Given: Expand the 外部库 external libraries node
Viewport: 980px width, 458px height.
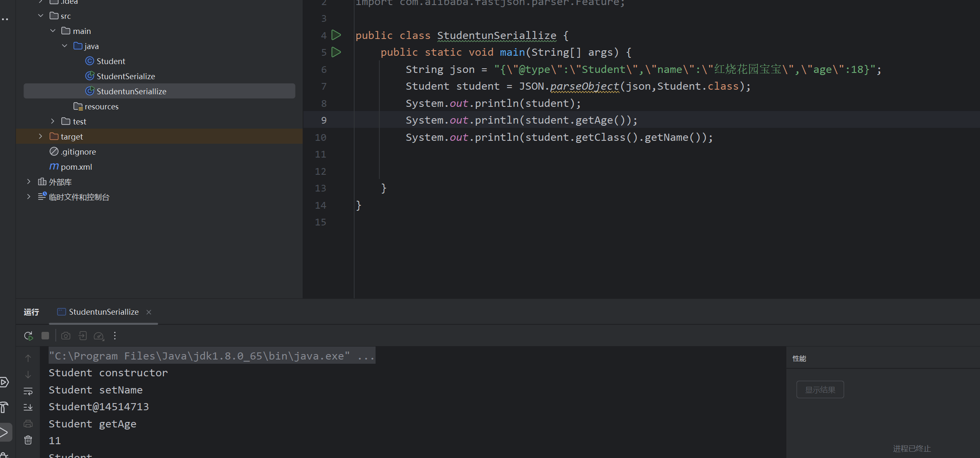Looking at the screenshot, I should (29, 182).
